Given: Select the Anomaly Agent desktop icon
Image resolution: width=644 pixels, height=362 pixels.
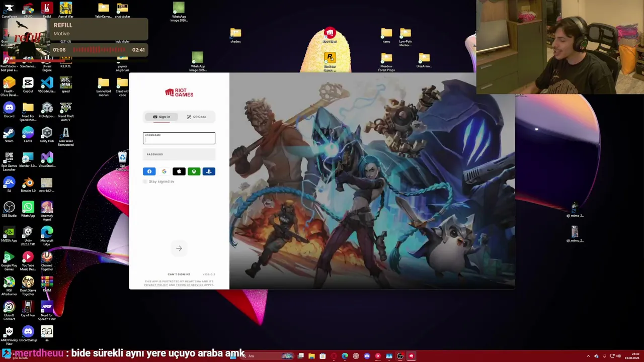Looking at the screenshot, I should pos(47,211).
